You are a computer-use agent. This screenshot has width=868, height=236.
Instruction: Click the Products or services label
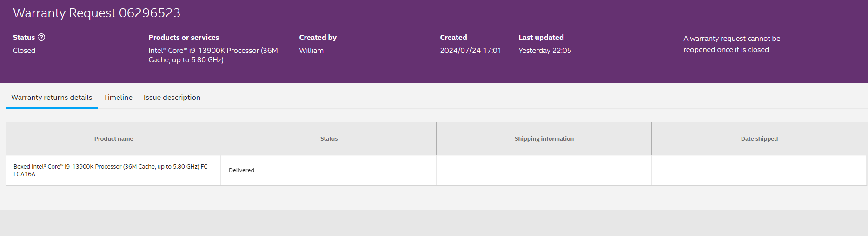pos(184,38)
